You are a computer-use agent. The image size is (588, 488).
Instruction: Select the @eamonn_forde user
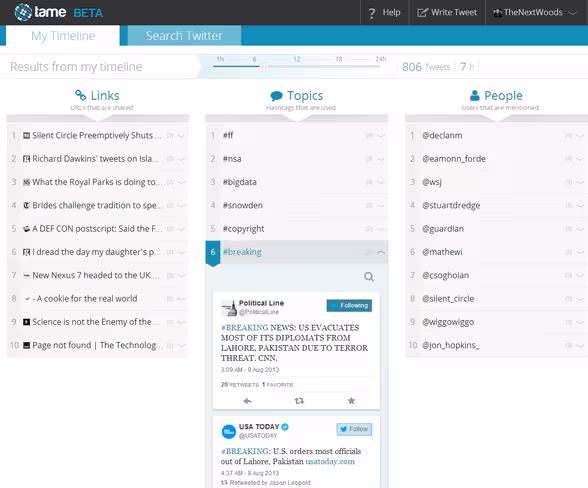click(454, 159)
